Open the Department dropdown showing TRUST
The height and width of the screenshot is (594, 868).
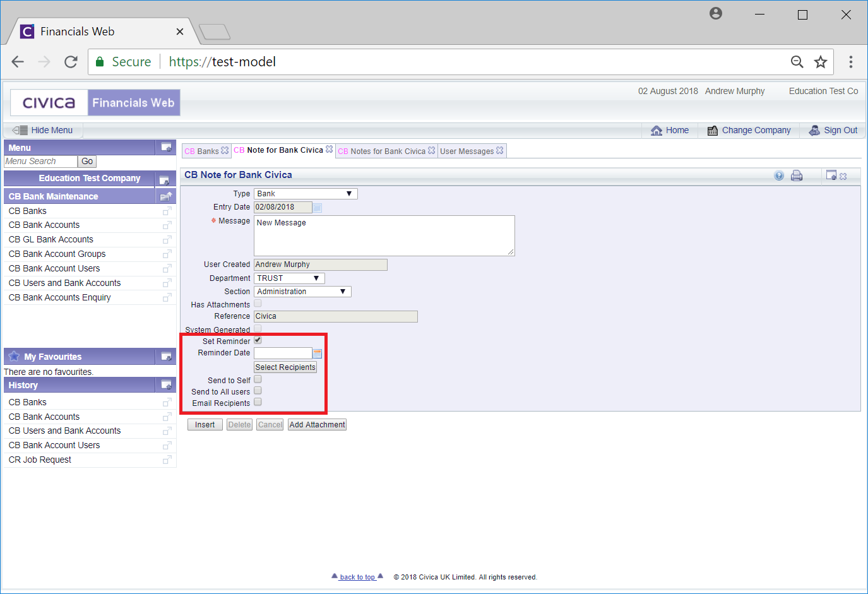click(289, 278)
